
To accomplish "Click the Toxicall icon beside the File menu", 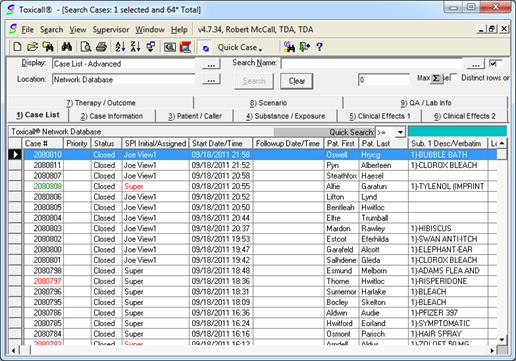I will click(13, 29).
